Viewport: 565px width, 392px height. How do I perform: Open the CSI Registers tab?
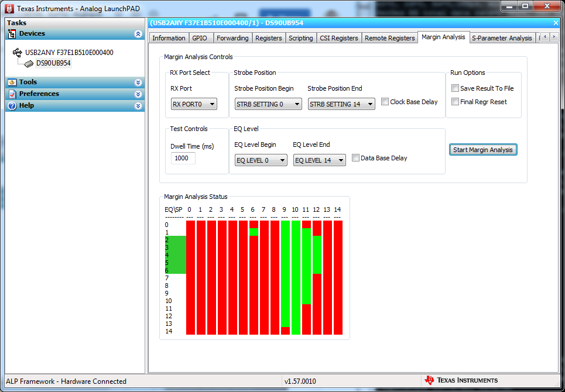(x=339, y=38)
